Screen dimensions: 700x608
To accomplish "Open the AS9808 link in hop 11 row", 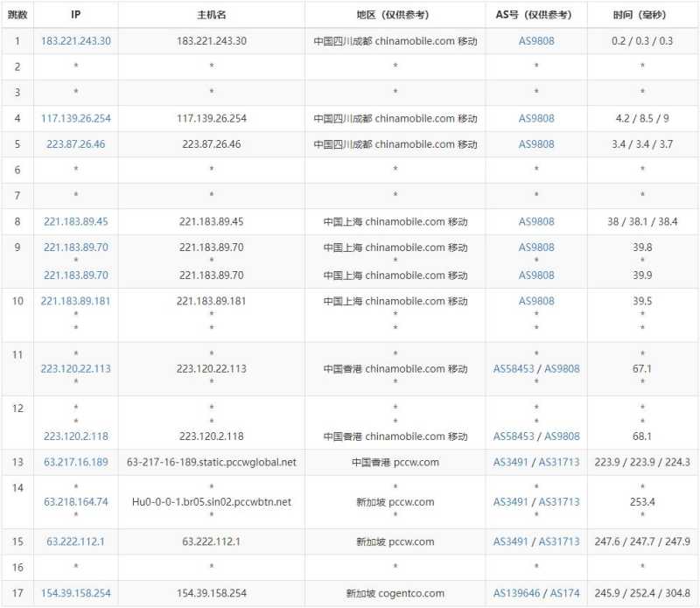I will click(x=562, y=368).
